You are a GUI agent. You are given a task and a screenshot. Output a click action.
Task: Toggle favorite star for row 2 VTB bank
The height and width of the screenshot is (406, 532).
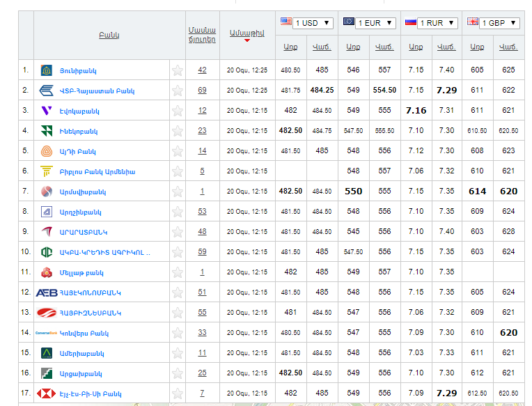click(x=178, y=91)
